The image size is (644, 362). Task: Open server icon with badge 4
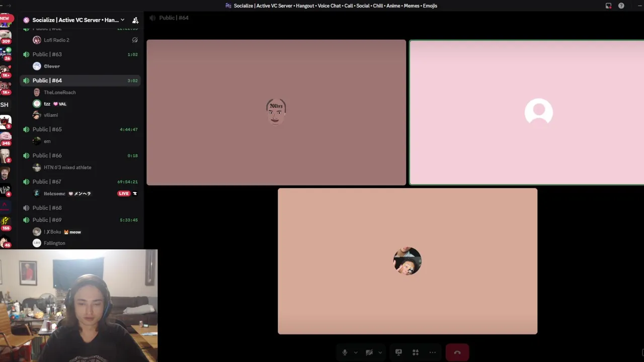pyautogui.click(x=6, y=190)
